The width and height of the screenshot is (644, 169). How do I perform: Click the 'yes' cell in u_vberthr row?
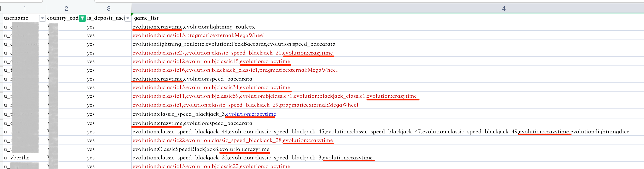(109, 158)
